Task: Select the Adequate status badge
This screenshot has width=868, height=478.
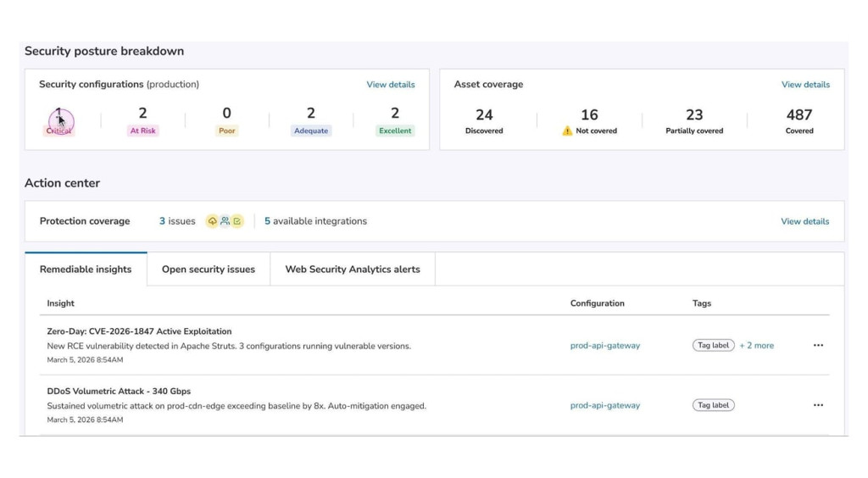Action: click(x=311, y=131)
